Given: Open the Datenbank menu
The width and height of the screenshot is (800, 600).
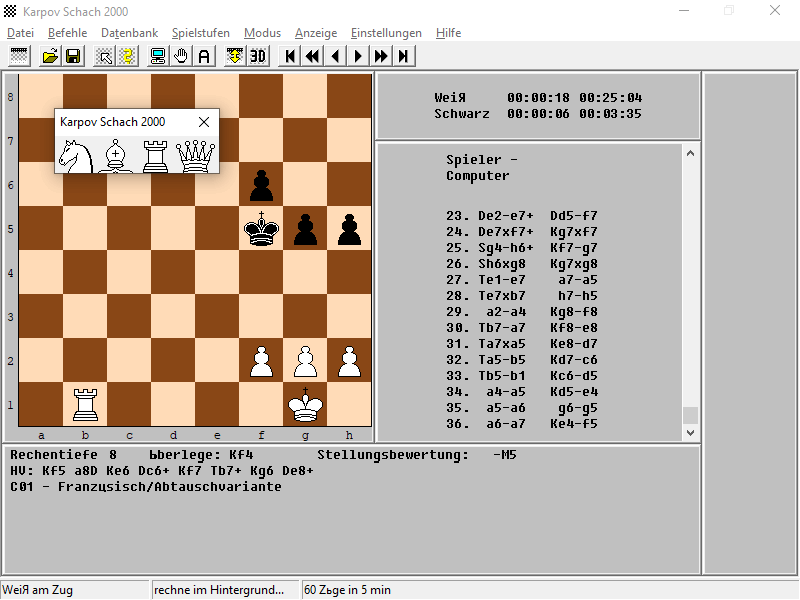Looking at the screenshot, I should coord(130,33).
